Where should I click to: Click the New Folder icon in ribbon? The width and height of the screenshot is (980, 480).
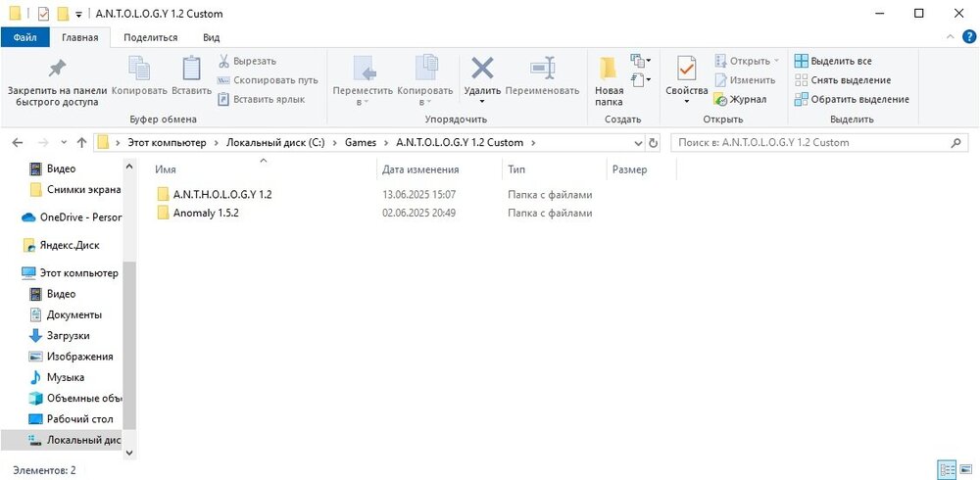click(608, 71)
